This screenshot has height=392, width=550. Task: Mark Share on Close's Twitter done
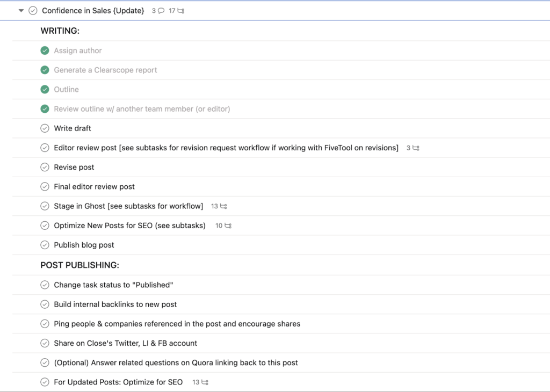45,343
